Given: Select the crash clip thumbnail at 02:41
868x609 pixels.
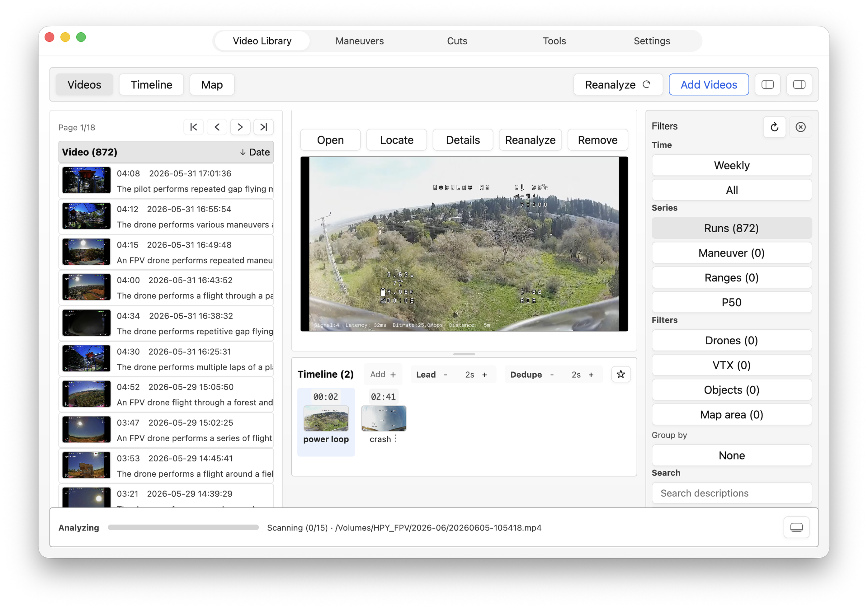Looking at the screenshot, I should tap(383, 418).
